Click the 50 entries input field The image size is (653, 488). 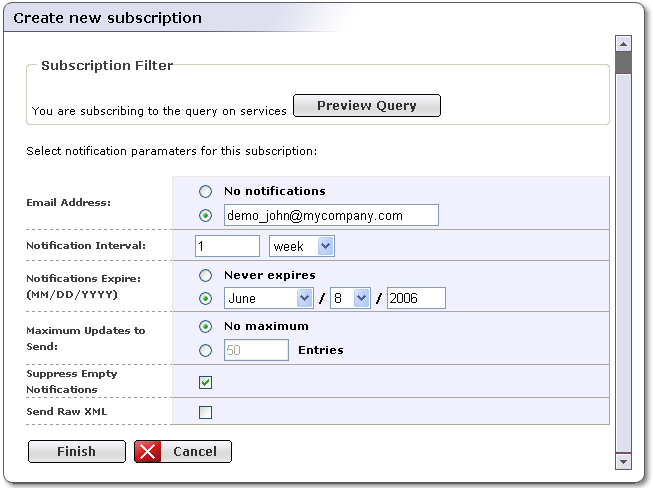click(256, 350)
